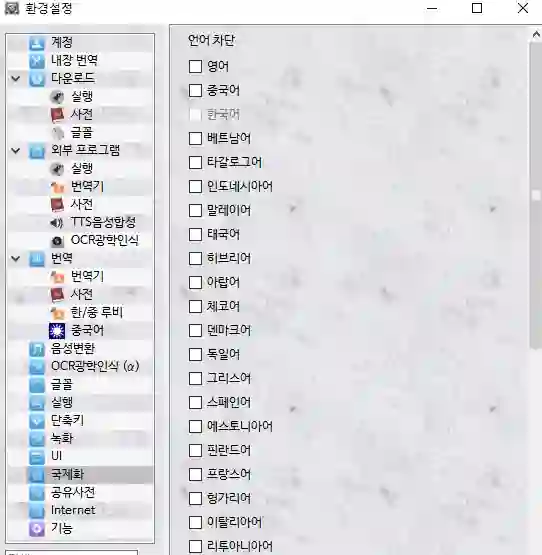Screen dimensions: 542x555
Task: Toggle the 덴마크어 checkbox
Action: (x=195, y=331)
